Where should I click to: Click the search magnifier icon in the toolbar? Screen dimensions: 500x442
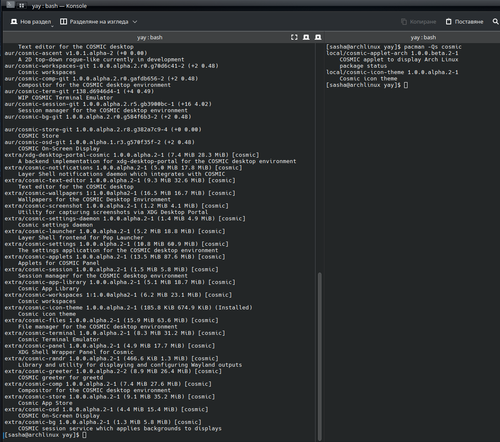point(495,22)
